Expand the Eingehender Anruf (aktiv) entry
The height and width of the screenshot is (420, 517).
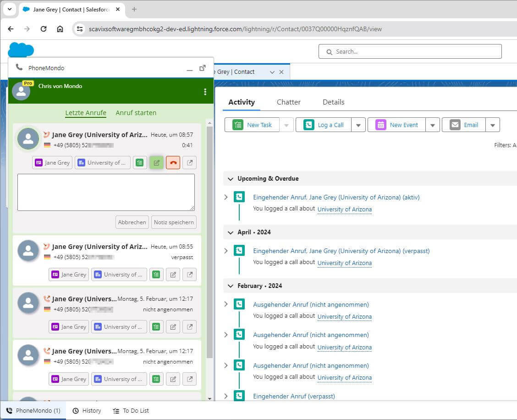226,197
